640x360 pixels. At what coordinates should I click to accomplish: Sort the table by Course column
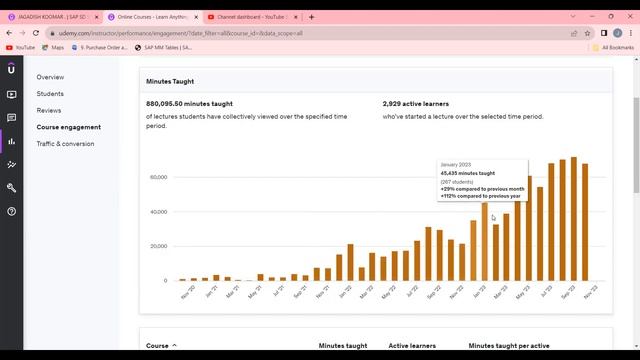tap(161, 346)
